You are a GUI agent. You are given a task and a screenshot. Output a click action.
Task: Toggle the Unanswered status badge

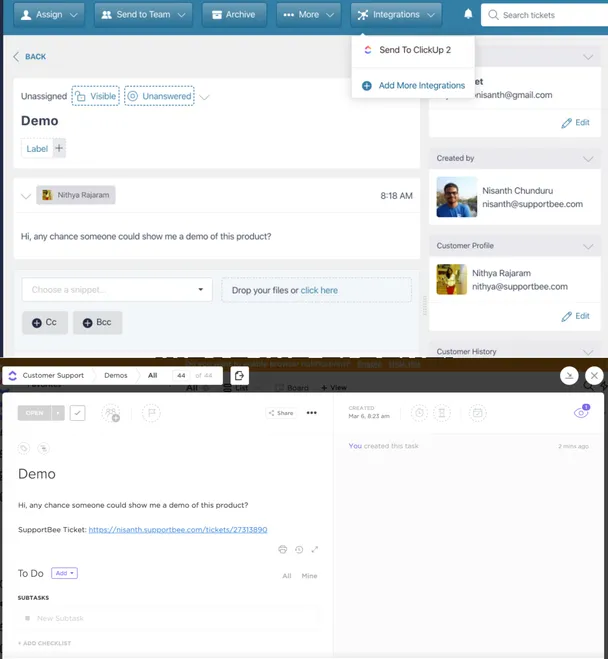(x=159, y=96)
